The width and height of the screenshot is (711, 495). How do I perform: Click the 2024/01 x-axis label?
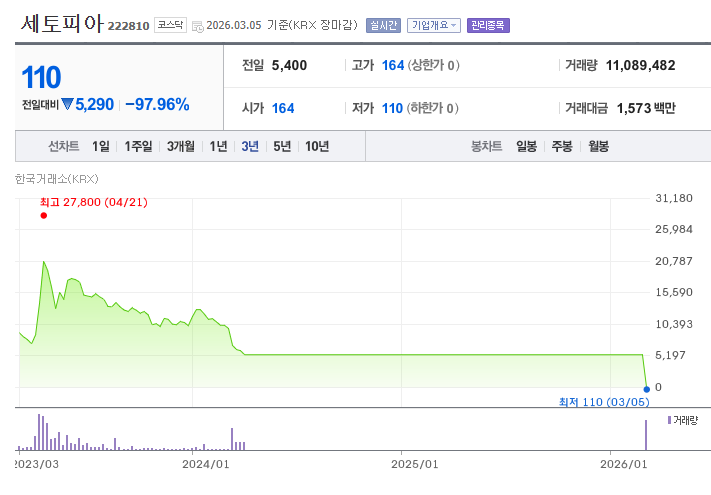pyautogui.click(x=205, y=464)
